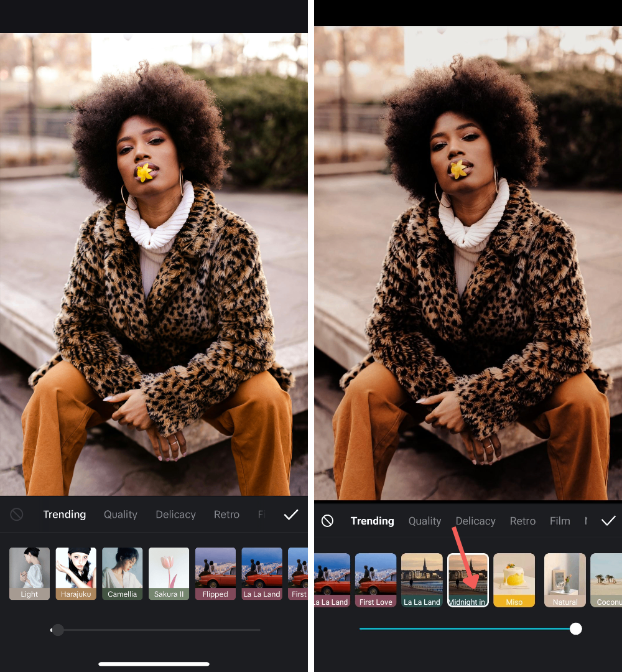Open Quality tab in right screen
Screen dimensions: 622x672
point(425,521)
